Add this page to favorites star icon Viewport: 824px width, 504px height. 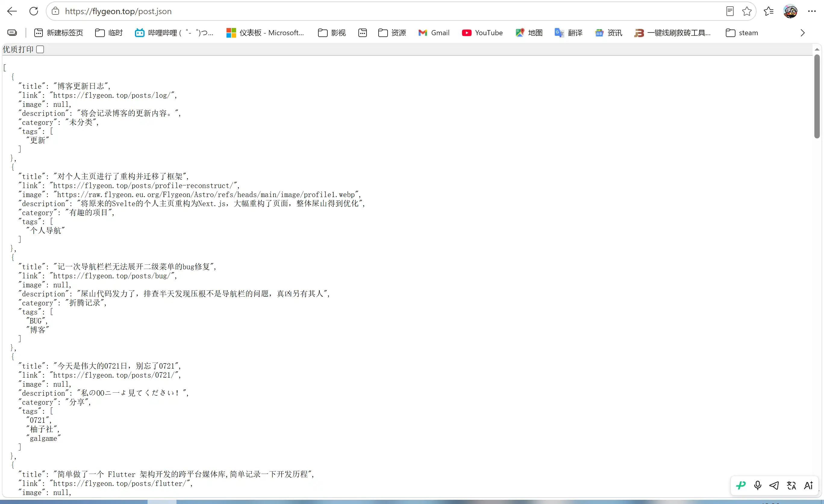point(747,11)
